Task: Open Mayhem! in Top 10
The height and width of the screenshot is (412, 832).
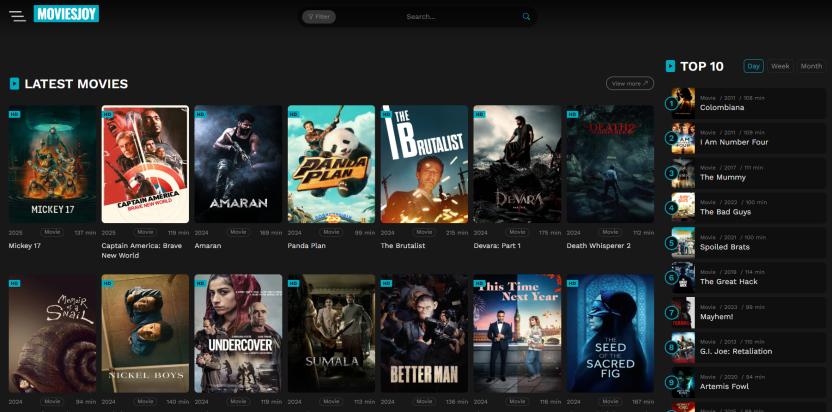Action: pos(716,316)
